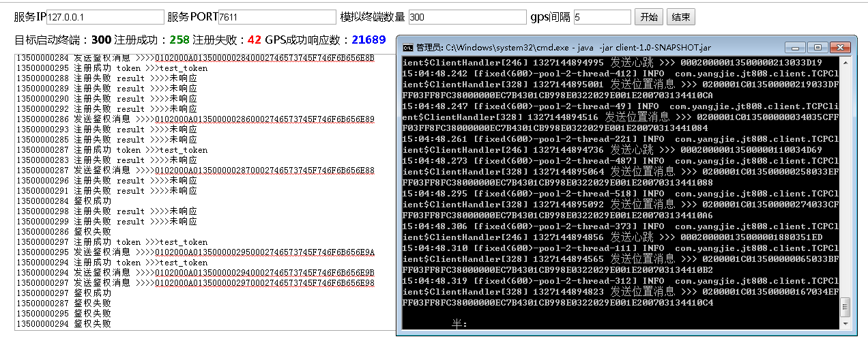Select log row 13500000285 注册失败
The height and width of the screenshot is (339, 868).
pos(106,140)
